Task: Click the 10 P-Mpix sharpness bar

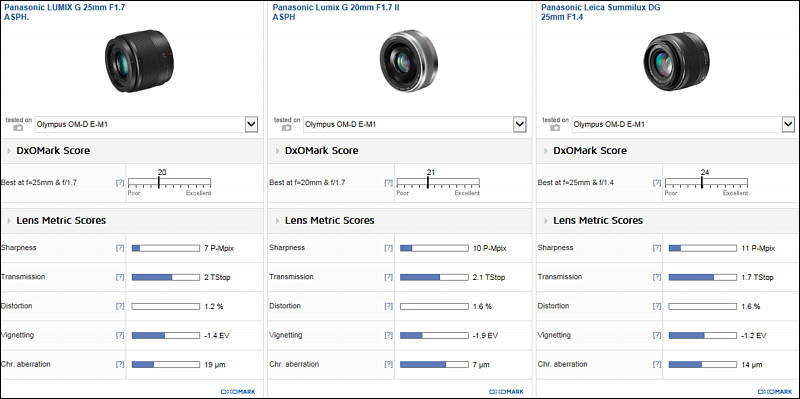Action: 434,248
